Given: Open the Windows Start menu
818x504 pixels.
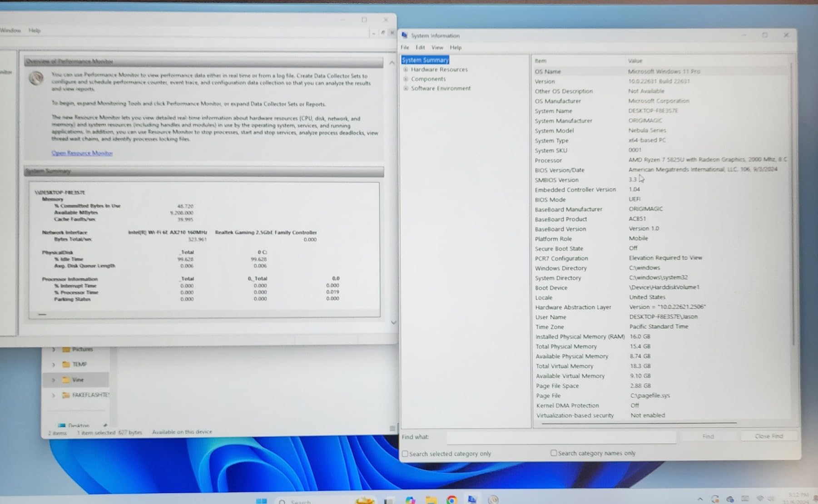Looking at the screenshot, I should coord(261,500).
